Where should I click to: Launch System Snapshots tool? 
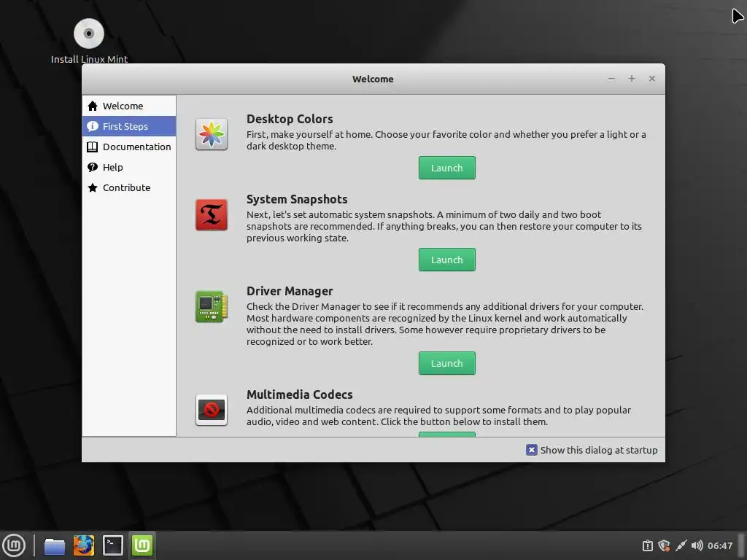coord(447,260)
